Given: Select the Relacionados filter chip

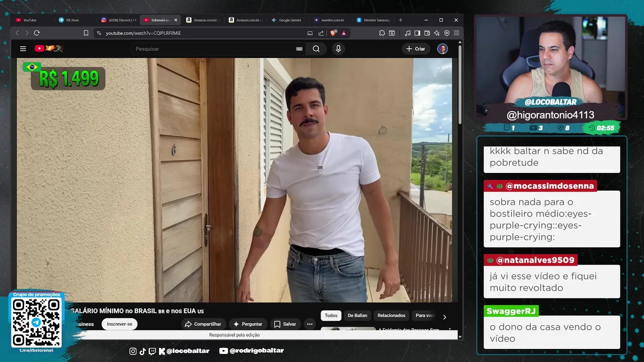Looking at the screenshot, I should (x=391, y=316).
